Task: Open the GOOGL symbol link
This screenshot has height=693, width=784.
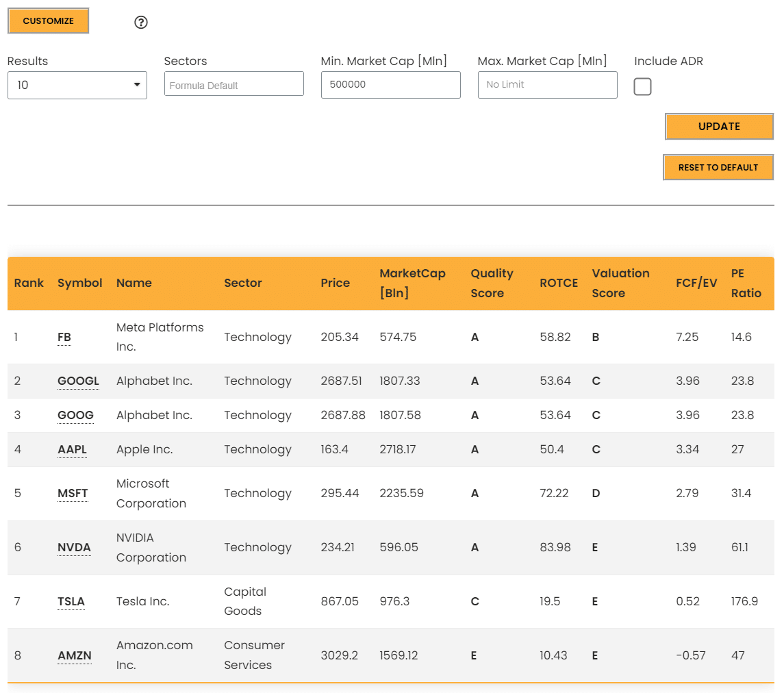Action: (x=78, y=381)
